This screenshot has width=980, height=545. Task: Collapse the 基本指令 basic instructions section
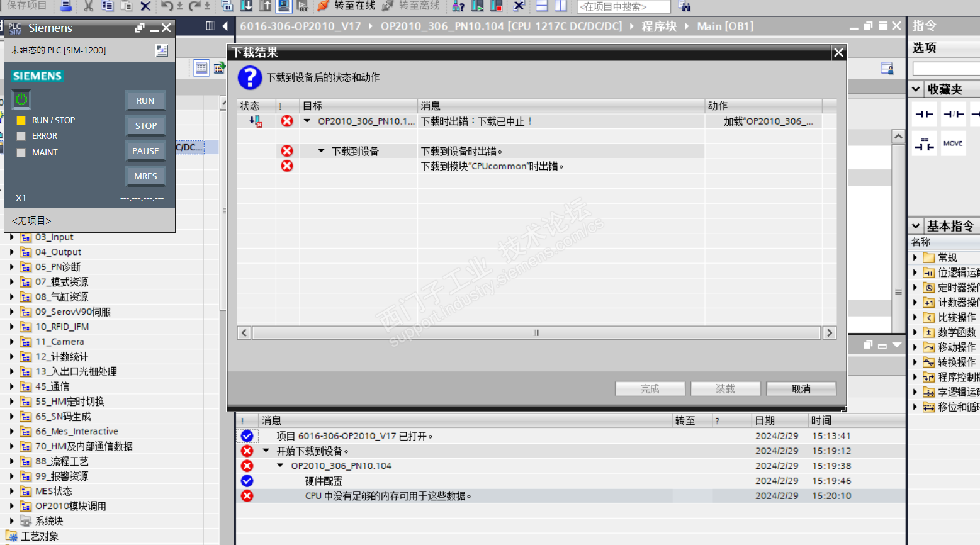click(x=916, y=225)
